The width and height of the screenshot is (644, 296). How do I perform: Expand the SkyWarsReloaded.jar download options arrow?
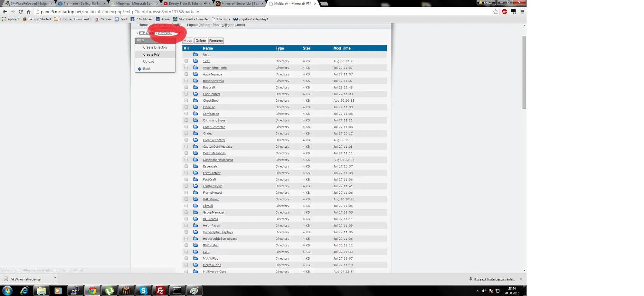tap(55, 278)
